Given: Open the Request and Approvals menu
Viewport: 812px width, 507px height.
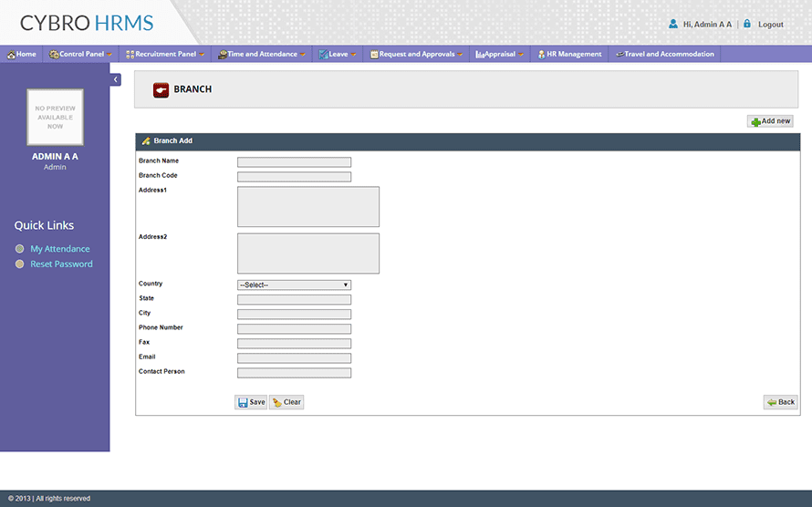Looking at the screenshot, I should [416, 55].
